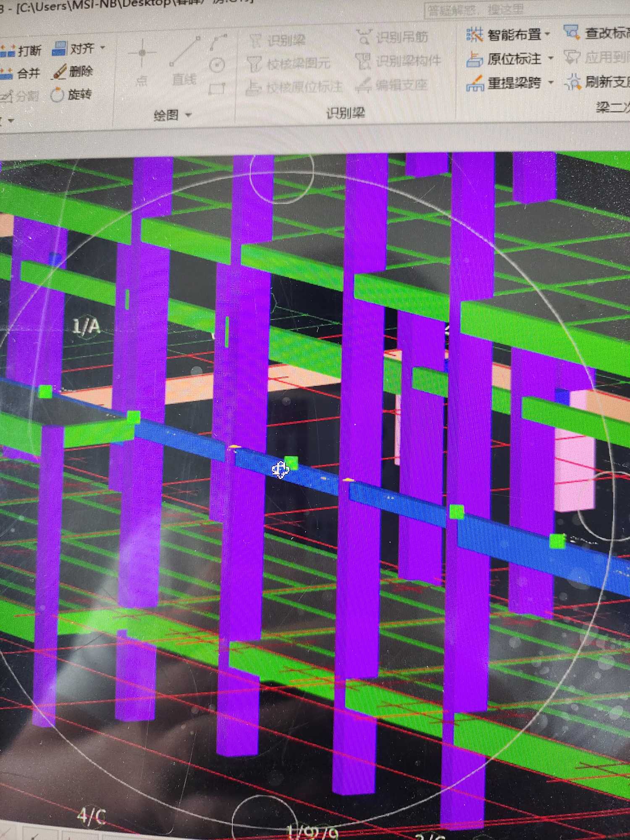Select the 旋转 (rotate) tool
This screenshot has width=630, height=840.
pos(71,94)
